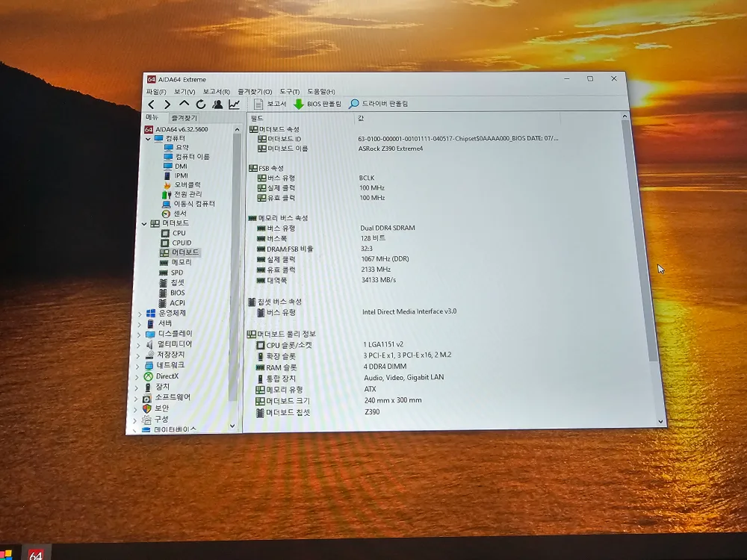This screenshot has width=747, height=560.
Task: Expand the 저장장치 tree node
Action: click(x=137, y=355)
